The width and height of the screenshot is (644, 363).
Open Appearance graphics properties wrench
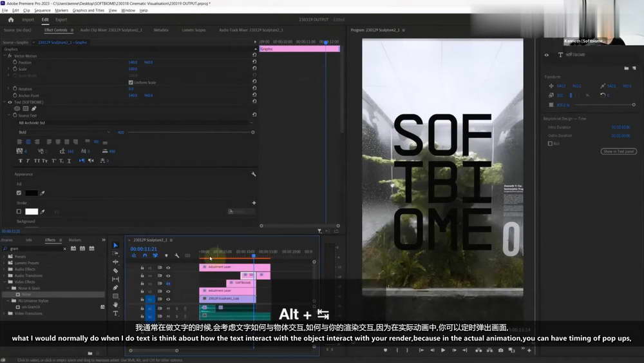click(x=254, y=174)
